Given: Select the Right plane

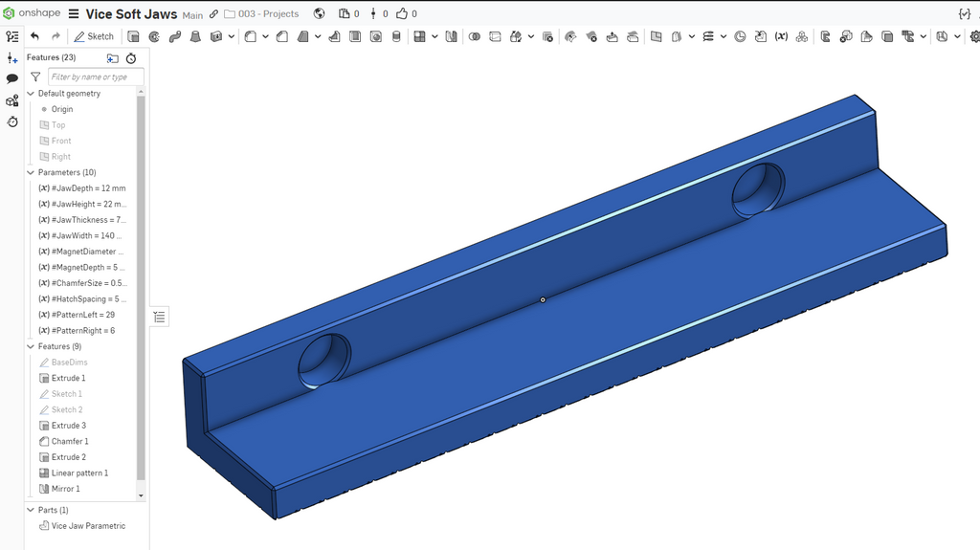Looking at the screenshot, I should point(60,157).
